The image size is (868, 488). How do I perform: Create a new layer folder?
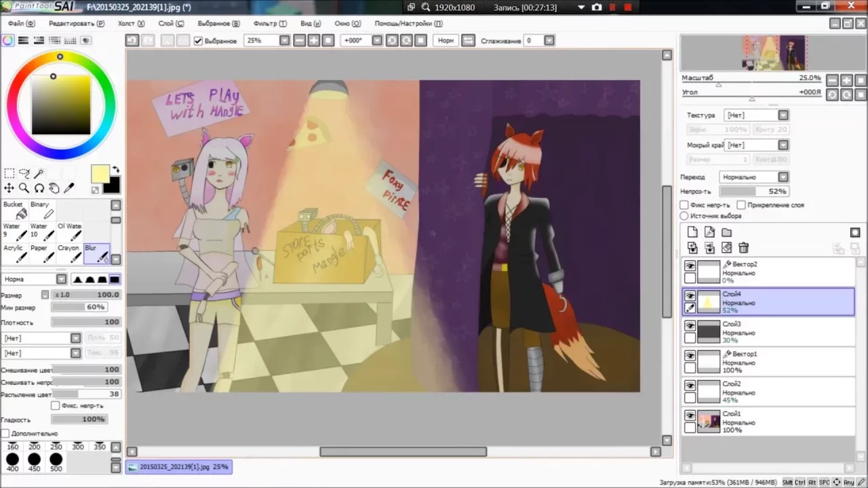(x=726, y=232)
